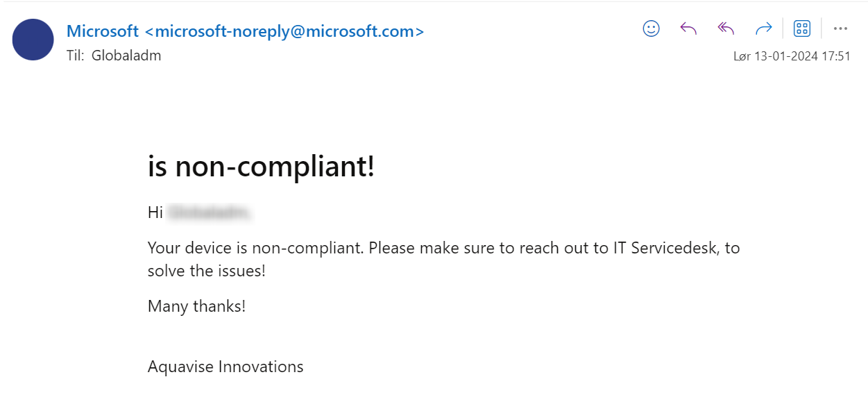The image size is (868, 402).
Task: Click the 'is non-compliant!' heading
Action: [x=261, y=166]
